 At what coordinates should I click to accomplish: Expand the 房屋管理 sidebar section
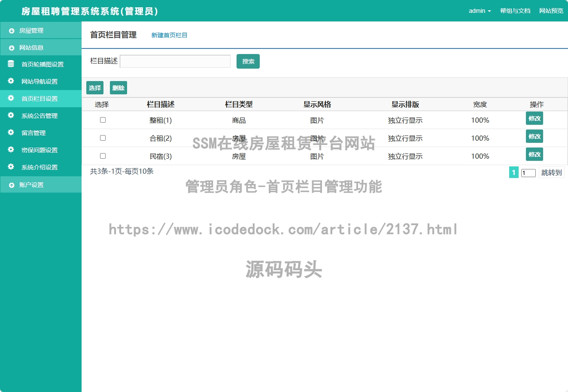(x=41, y=30)
